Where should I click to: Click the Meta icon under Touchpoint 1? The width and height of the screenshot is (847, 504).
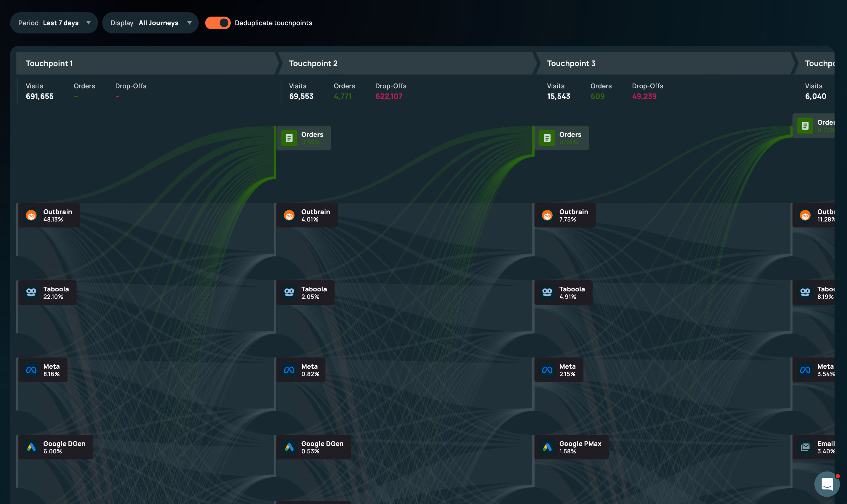31,370
